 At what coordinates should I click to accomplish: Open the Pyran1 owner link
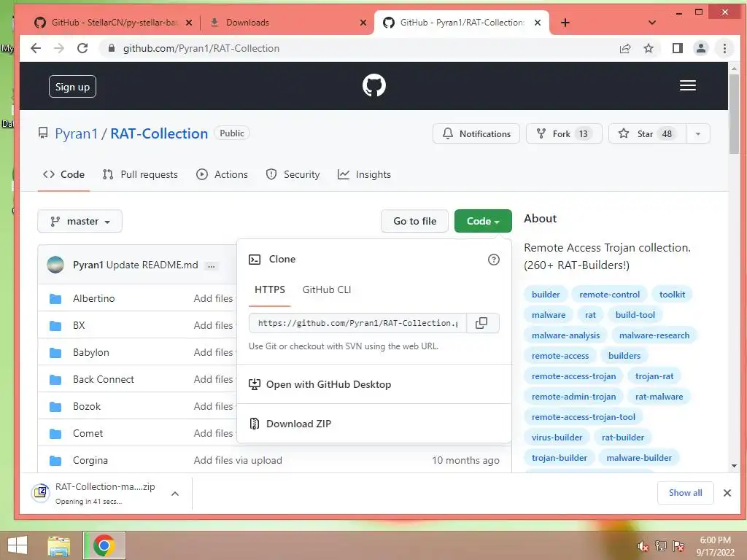click(76, 134)
